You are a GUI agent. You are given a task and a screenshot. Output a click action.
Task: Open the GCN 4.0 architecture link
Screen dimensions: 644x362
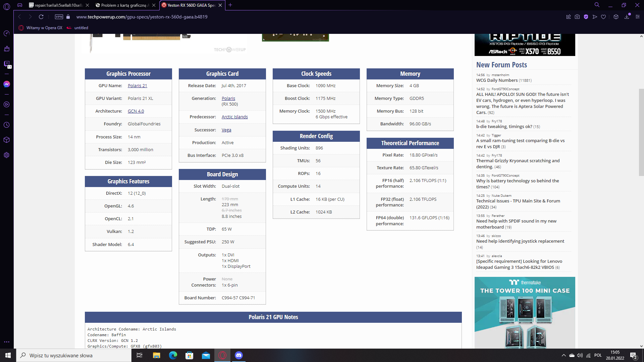click(x=136, y=111)
